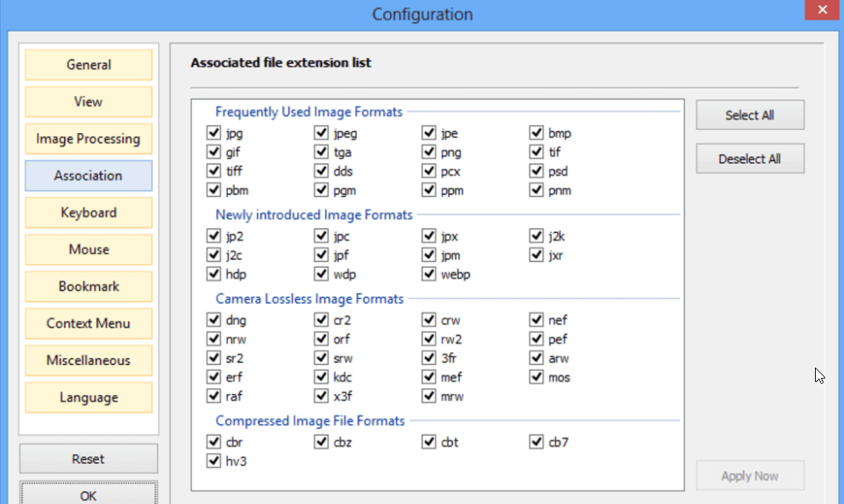
Task: Uncheck the cbz compressed format checkbox
Action: click(321, 442)
